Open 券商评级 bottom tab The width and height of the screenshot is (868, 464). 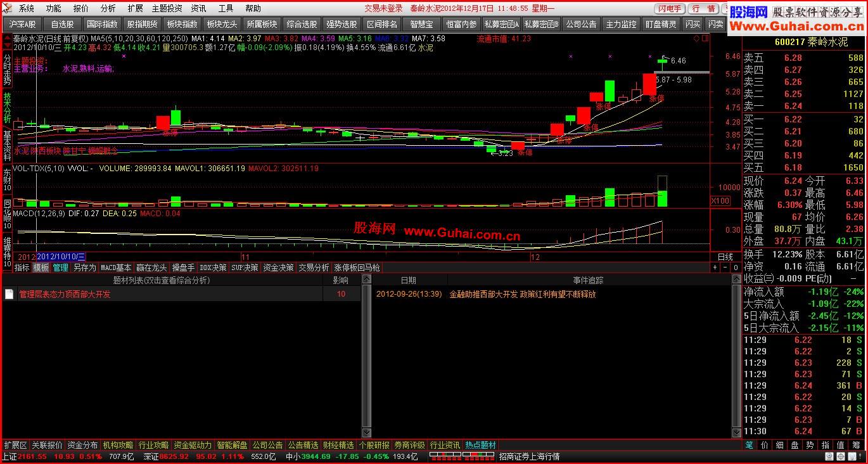409,445
